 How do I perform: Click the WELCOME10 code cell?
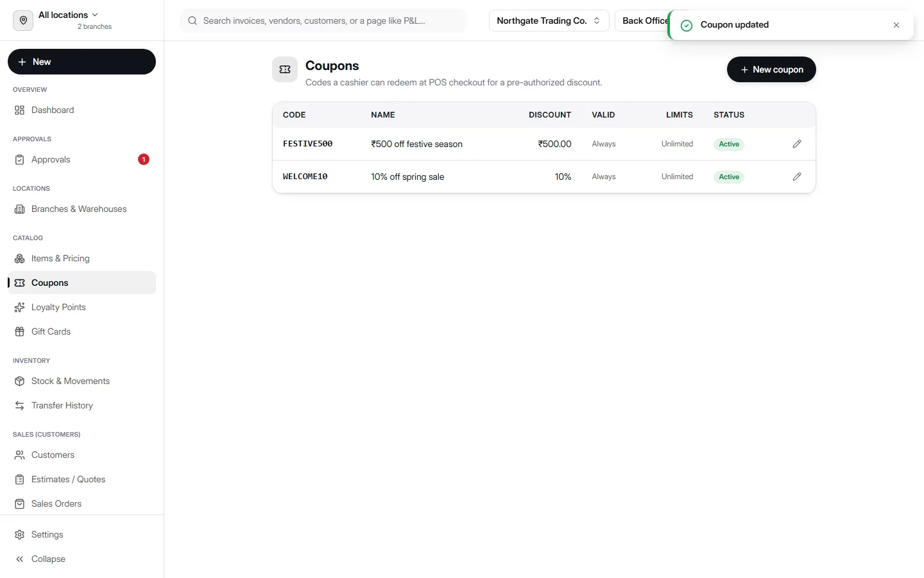[305, 177]
